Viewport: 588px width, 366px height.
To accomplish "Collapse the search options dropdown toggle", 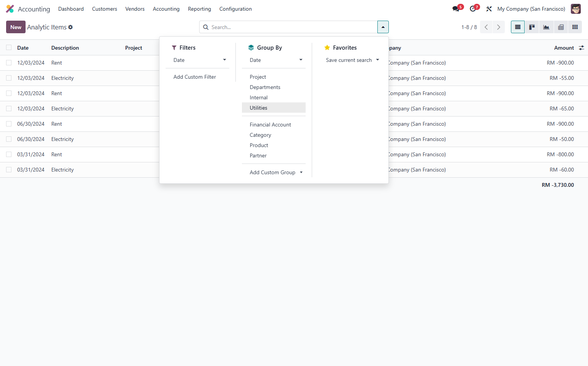I will coord(383,27).
